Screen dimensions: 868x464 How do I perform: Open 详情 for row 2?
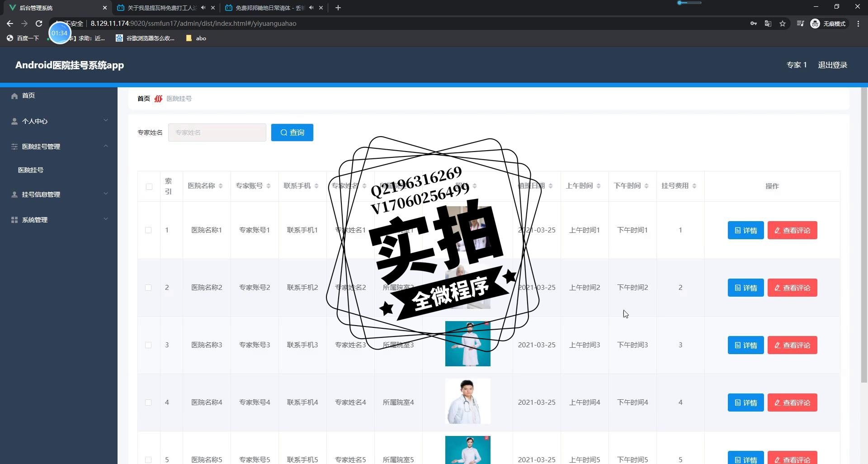[x=746, y=288]
